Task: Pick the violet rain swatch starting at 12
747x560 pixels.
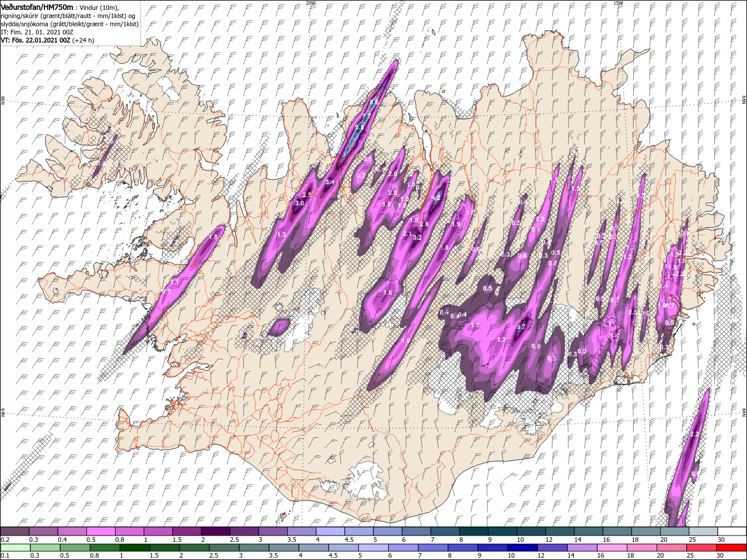Action: (x=551, y=548)
